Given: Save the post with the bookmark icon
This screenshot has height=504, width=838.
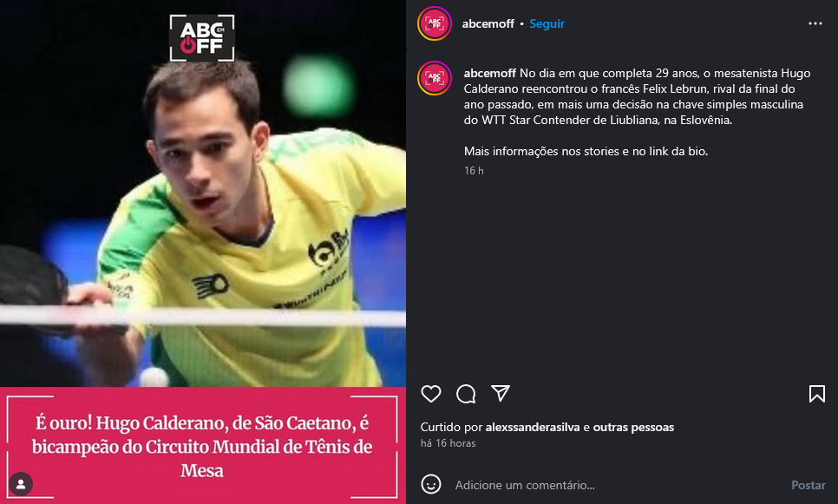Looking at the screenshot, I should tap(816, 394).
